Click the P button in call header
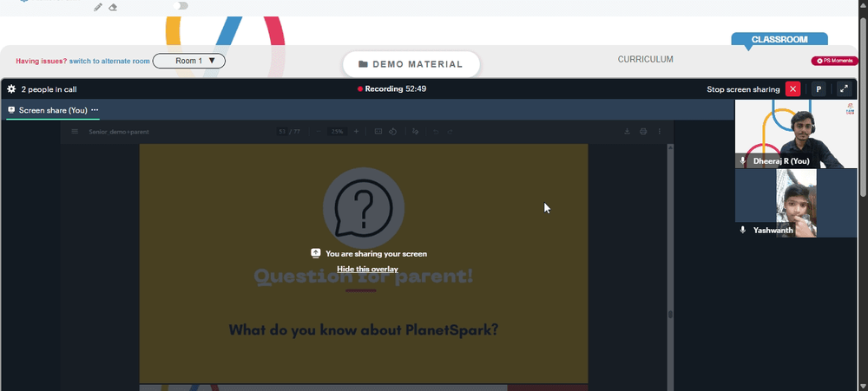Viewport: 868px width, 391px height. click(819, 89)
